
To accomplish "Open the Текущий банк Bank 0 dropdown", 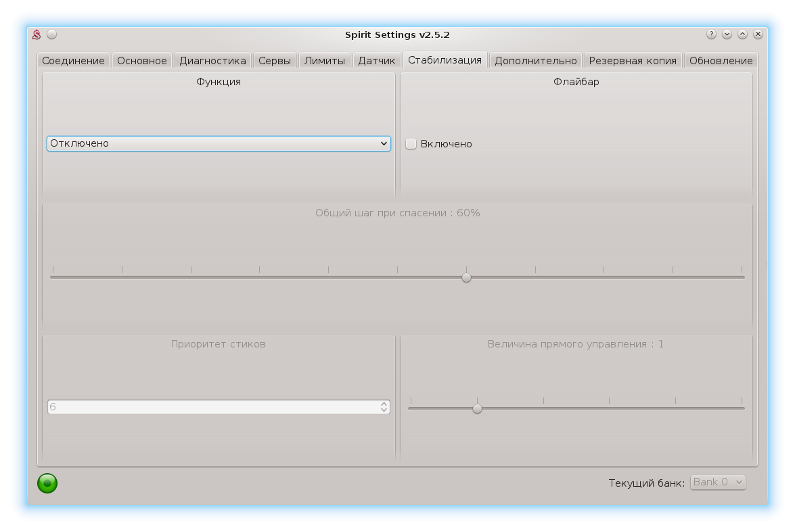I will (x=717, y=482).
